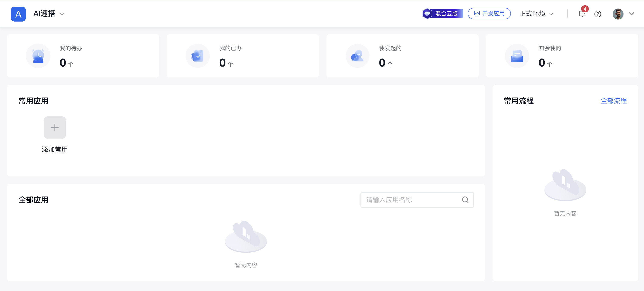Click the 我发起的 person icon
Screen dimensions: 644x291
(x=357, y=56)
